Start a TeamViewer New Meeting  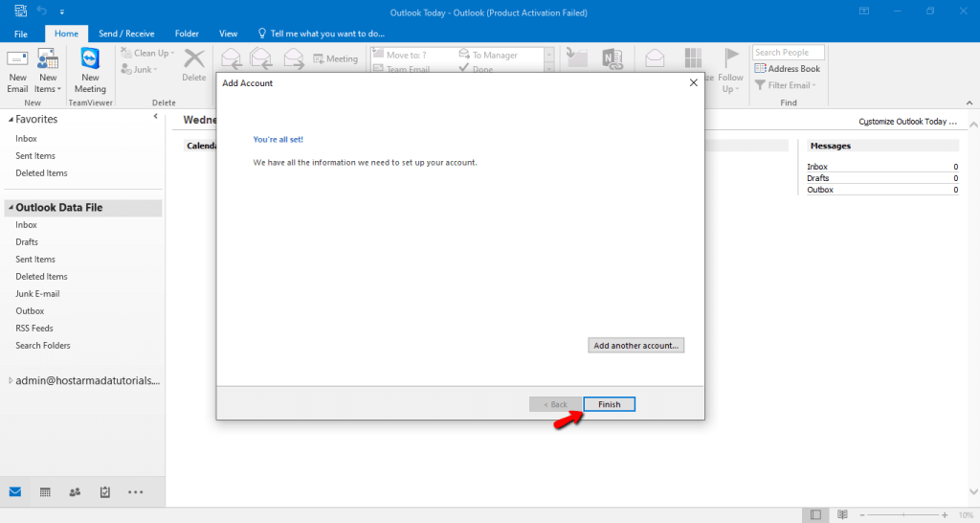[x=90, y=72]
